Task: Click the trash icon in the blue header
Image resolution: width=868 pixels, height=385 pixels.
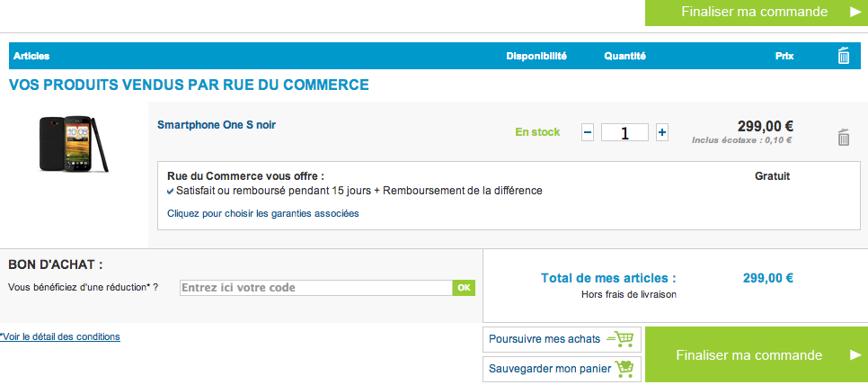Action: pos(843,56)
